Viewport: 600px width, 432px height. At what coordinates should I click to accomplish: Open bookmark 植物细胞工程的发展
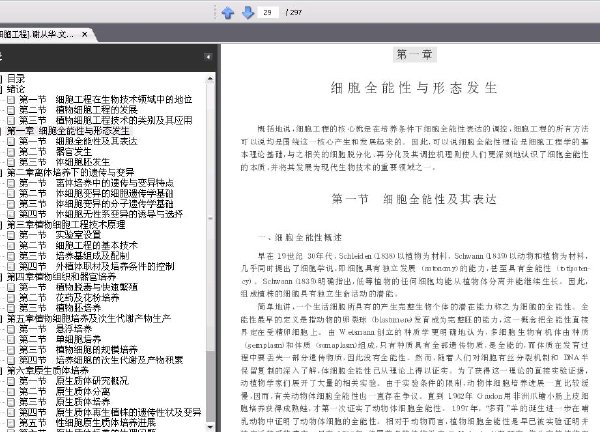point(78,110)
